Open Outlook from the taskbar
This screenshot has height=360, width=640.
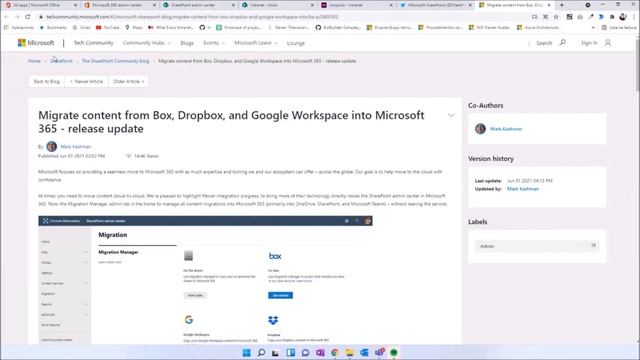coord(364,353)
